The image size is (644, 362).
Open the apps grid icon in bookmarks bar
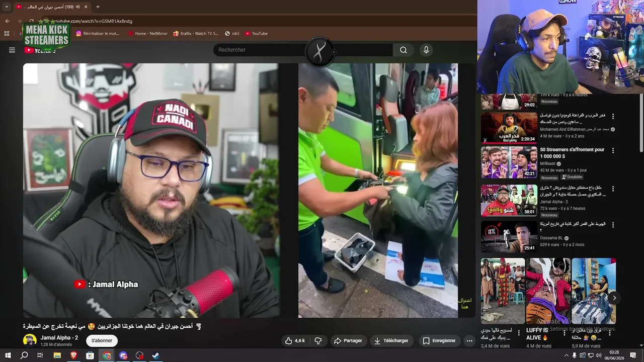coord(7,34)
